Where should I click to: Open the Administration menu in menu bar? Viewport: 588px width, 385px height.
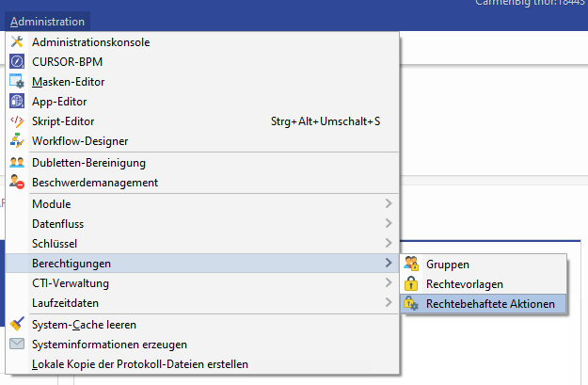pyautogui.click(x=46, y=21)
